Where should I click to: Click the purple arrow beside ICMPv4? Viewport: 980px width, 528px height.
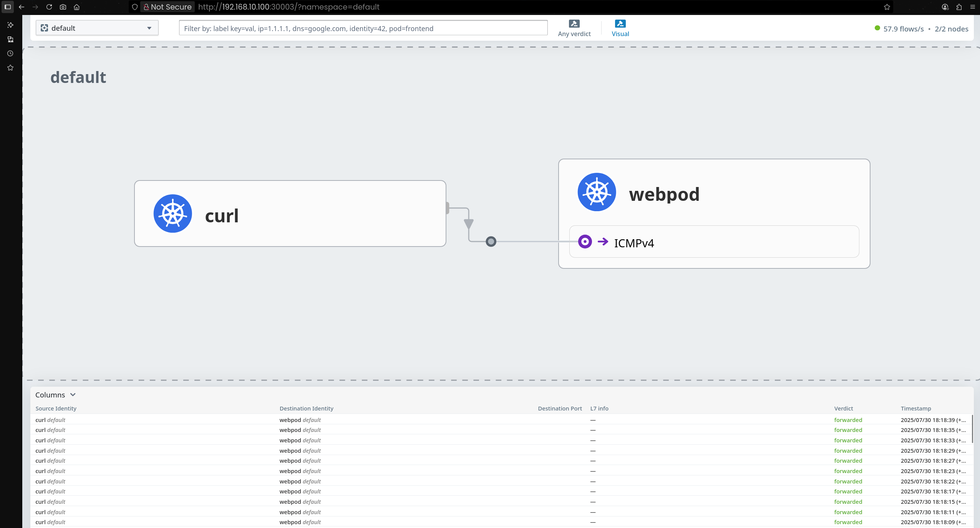click(603, 242)
